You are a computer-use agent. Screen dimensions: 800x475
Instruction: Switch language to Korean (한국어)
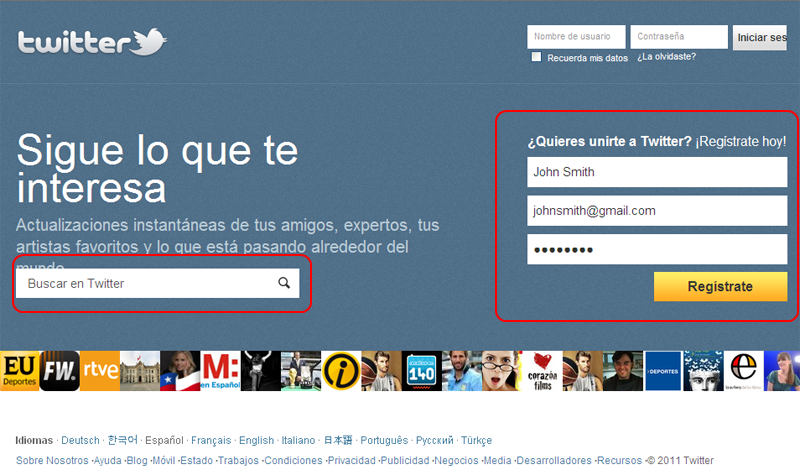pyautogui.click(x=122, y=440)
